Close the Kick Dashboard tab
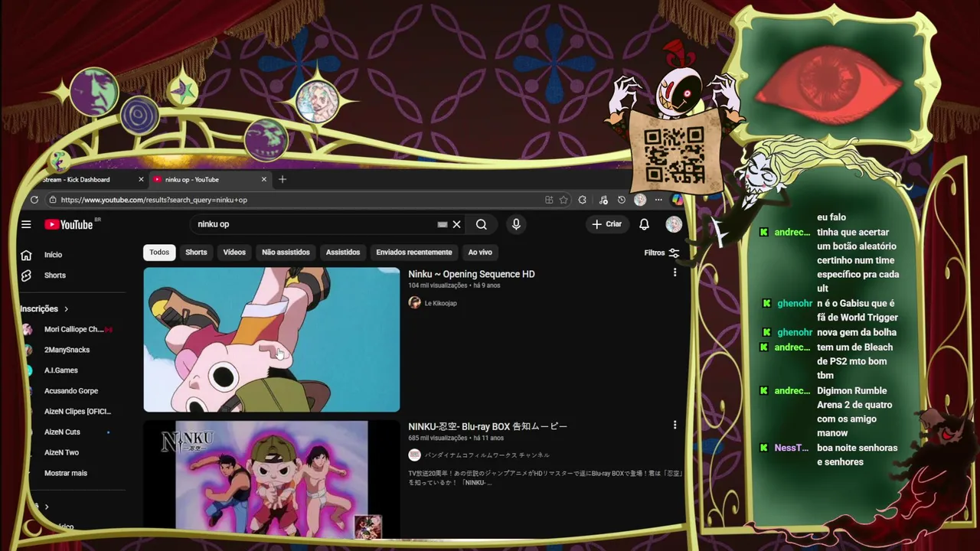Viewport: 980px width, 551px height. click(x=141, y=179)
